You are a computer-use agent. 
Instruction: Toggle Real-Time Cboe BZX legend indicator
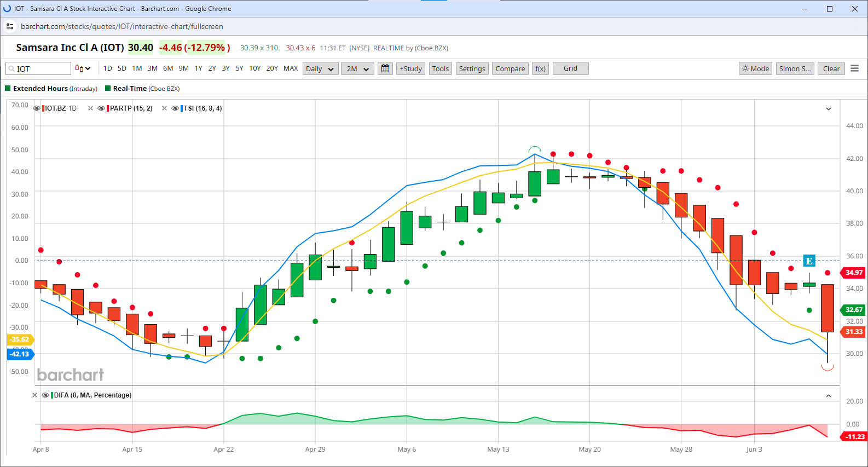click(108, 88)
